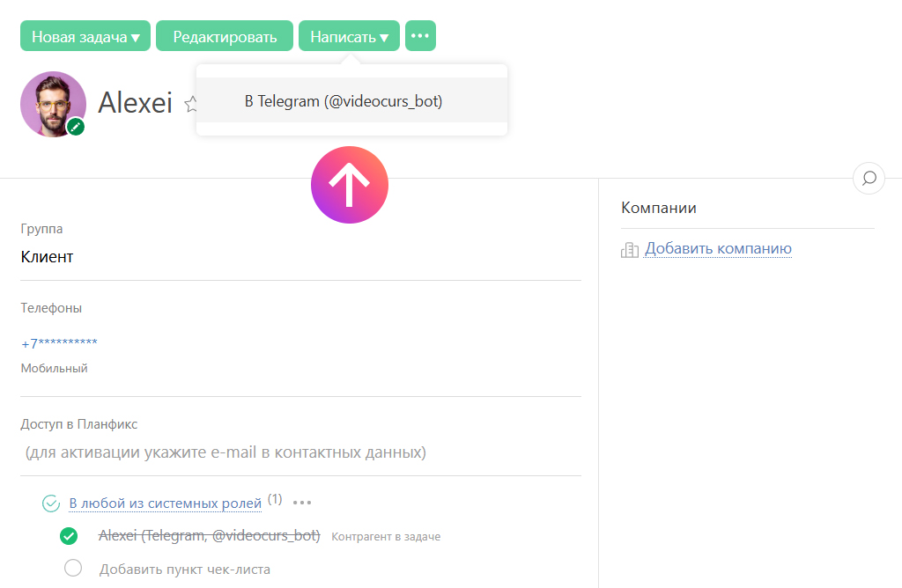
Task: Click the pencil edit icon on the avatar
Action: pyautogui.click(x=77, y=127)
